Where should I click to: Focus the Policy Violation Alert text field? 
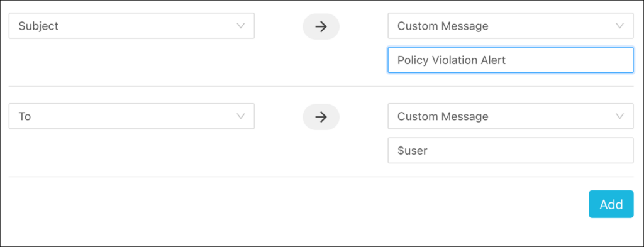tap(511, 60)
